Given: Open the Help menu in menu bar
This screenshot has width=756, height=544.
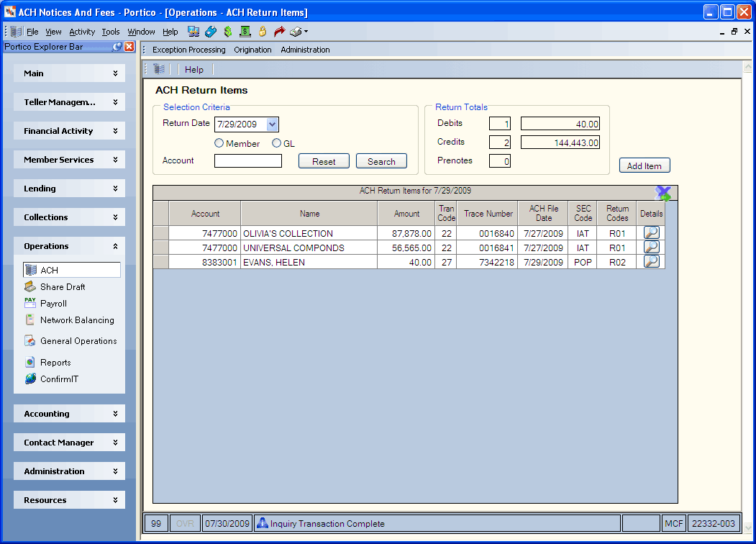Looking at the screenshot, I should point(170,32).
